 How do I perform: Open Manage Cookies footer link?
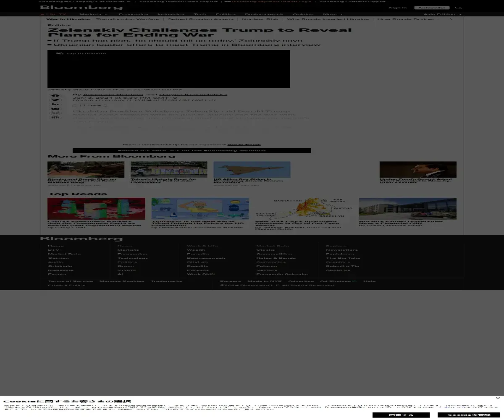[x=122, y=281]
